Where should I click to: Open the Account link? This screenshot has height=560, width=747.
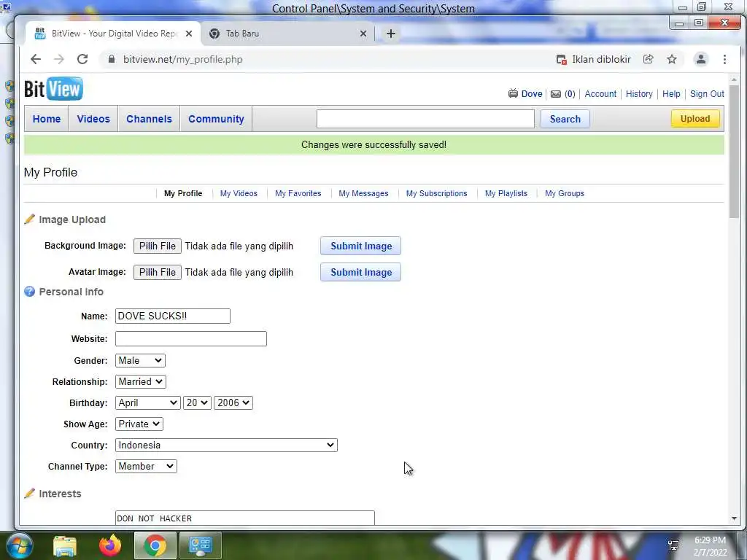[600, 94]
